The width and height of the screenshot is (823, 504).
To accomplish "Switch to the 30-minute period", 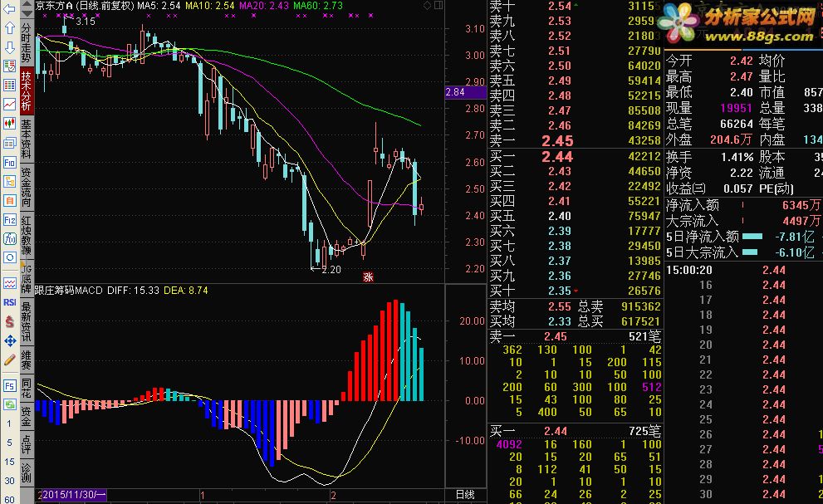I will point(9,481).
